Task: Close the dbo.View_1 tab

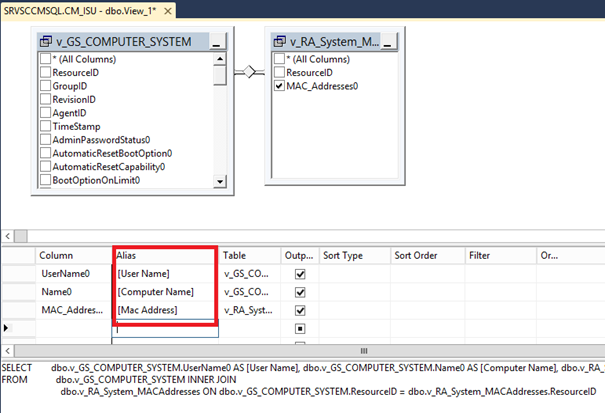Action: (x=168, y=11)
